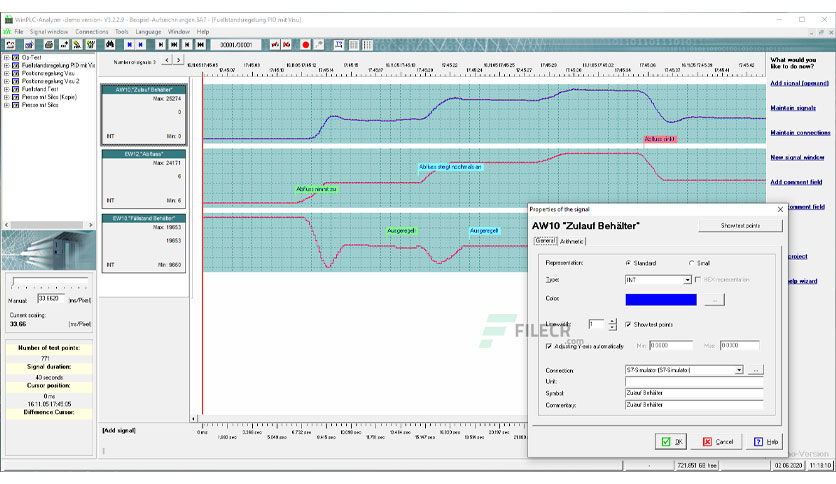Open the Connections menu
Image resolution: width=836 pixels, height=484 pixels.
tap(91, 32)
